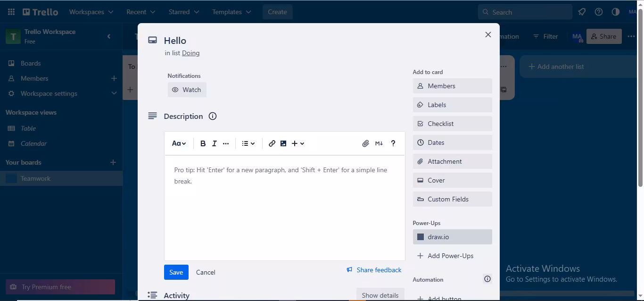Cancel description editing
This screenshot has width=644, height=301.
[x=206, y=272]
